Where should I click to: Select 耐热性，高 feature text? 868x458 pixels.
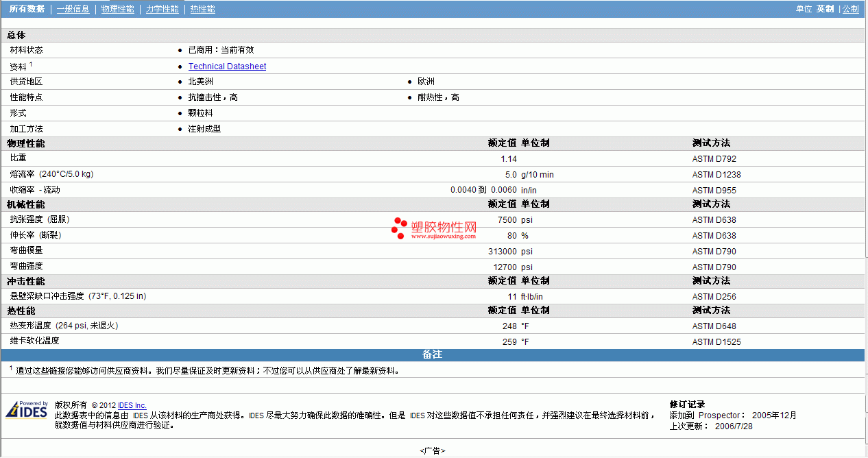[439, 97]
